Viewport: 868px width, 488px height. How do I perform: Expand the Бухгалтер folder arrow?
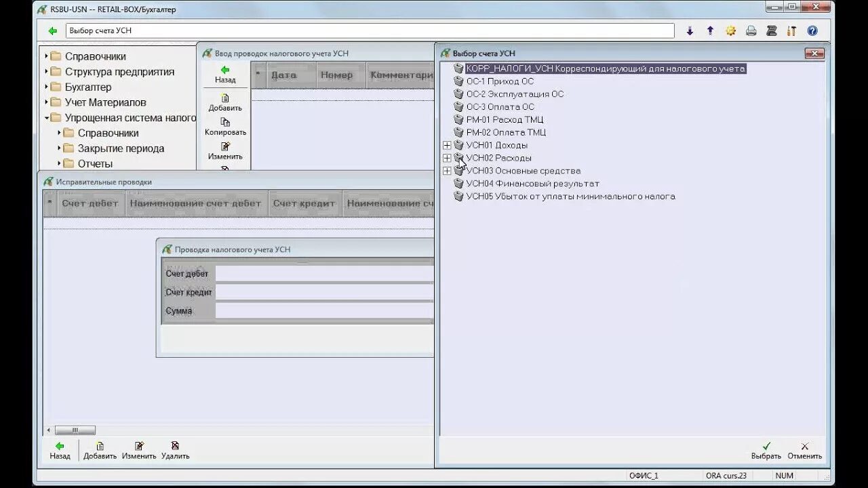46,87
